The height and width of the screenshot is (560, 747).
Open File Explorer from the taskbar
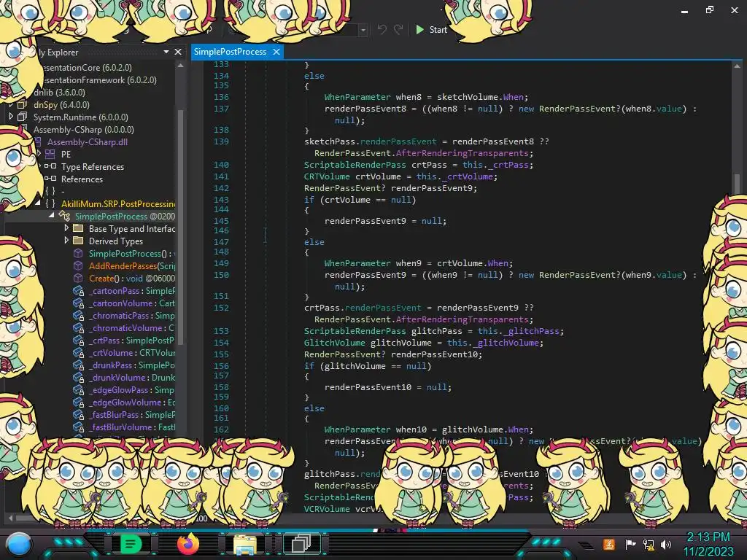(245, 544)
